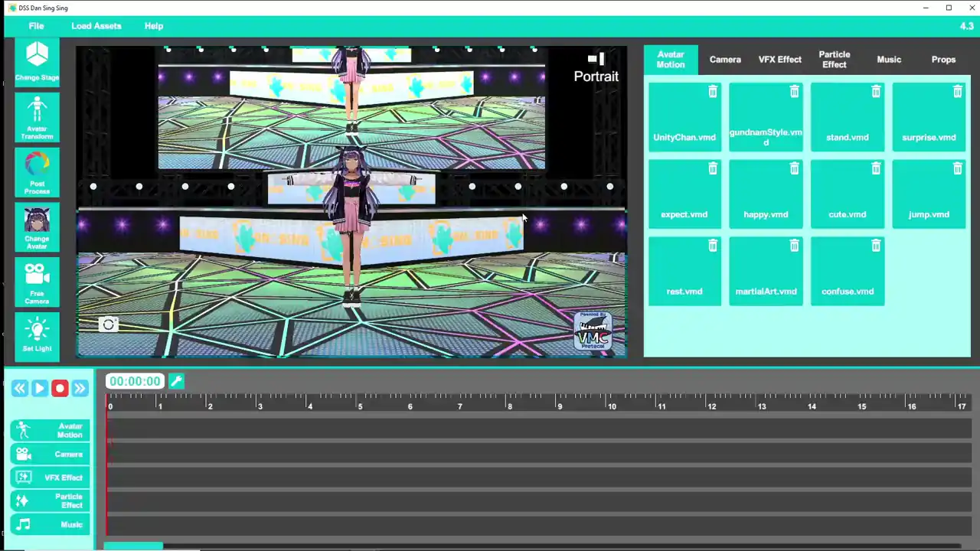Delete the stand.vmd motion
Image resolution: width=980 pixels, height=551 pixels.
click(876, 92)
